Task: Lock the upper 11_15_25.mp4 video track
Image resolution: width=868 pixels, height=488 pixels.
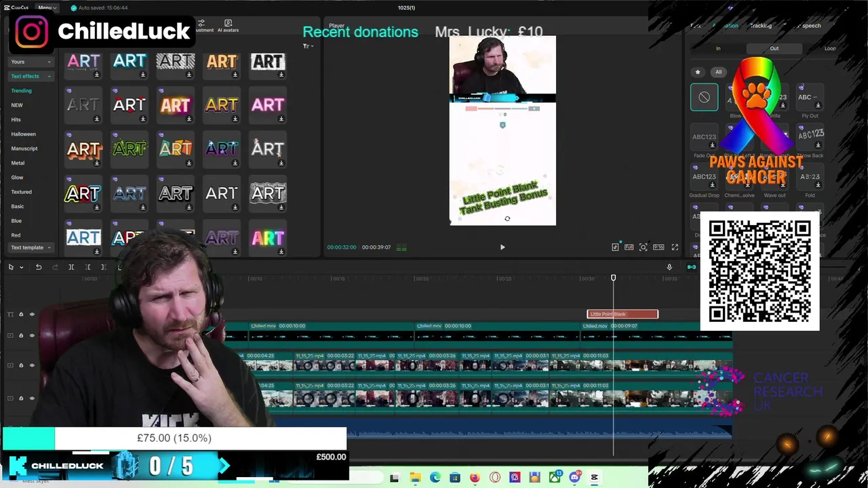Action: pyautogui.click(x=21, y=365)
